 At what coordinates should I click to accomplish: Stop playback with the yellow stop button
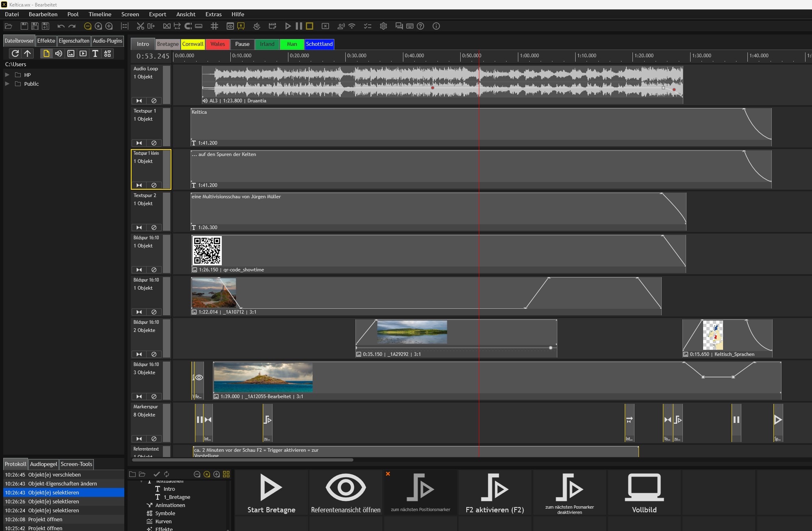point(310,26)
